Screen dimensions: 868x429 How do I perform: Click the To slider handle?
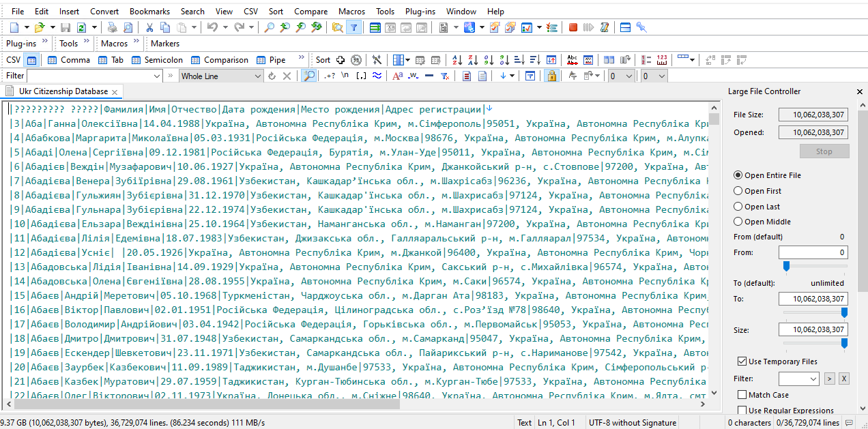coord(844,312)
